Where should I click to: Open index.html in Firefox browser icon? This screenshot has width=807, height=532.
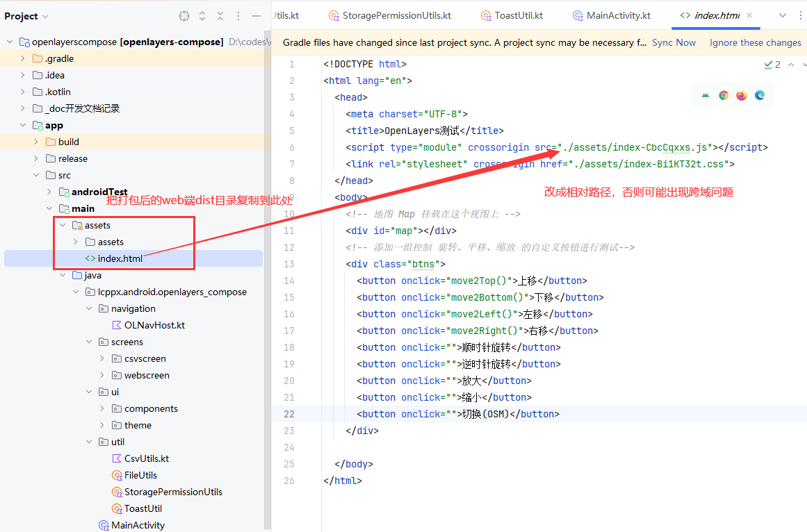coord(742,95)
